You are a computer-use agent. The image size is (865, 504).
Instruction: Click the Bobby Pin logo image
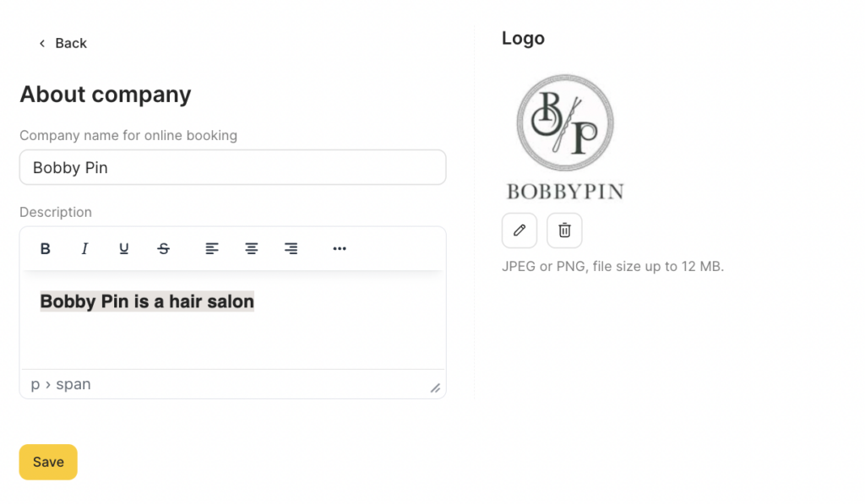[x=564, y=137]
